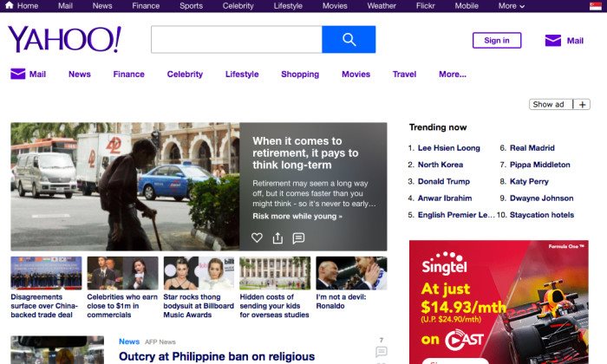607x364 pixels.
Task: Share the retirement article via share icon
Action: [277, 238]
